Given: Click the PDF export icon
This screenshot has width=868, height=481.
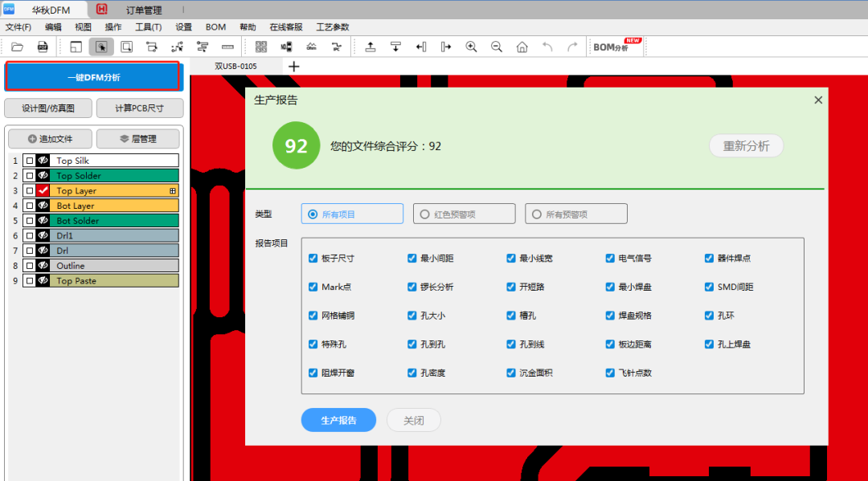Looking at the screenshot, I should (x=41, y=47).
